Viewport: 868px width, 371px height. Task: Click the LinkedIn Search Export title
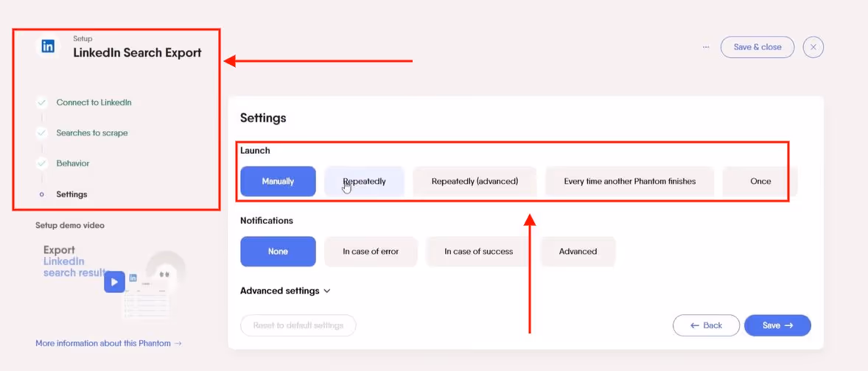(137, 53)
